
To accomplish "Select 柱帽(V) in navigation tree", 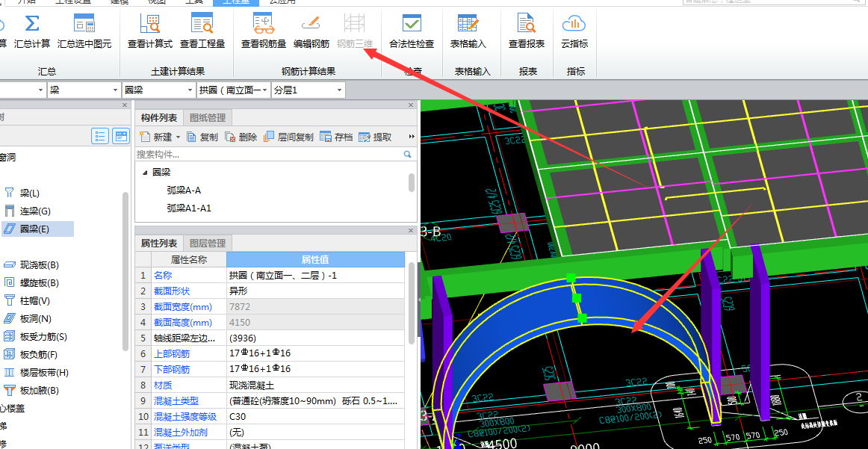I will (35, 300).
